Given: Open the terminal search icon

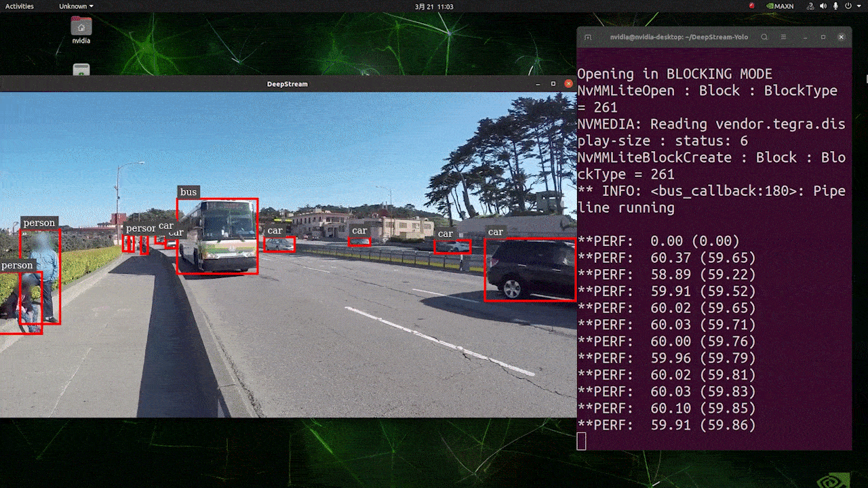Looking at the screenshot, I should tap(764, 37).
